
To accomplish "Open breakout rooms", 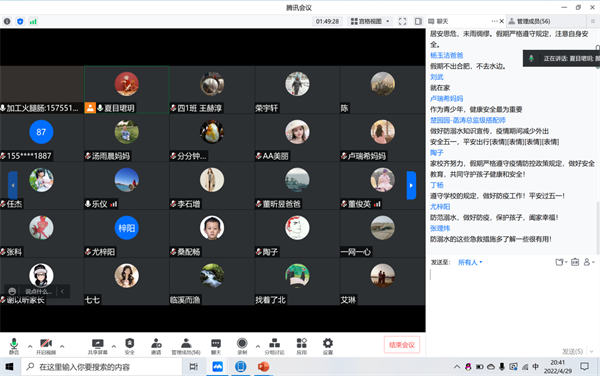I will pos(274,346).
